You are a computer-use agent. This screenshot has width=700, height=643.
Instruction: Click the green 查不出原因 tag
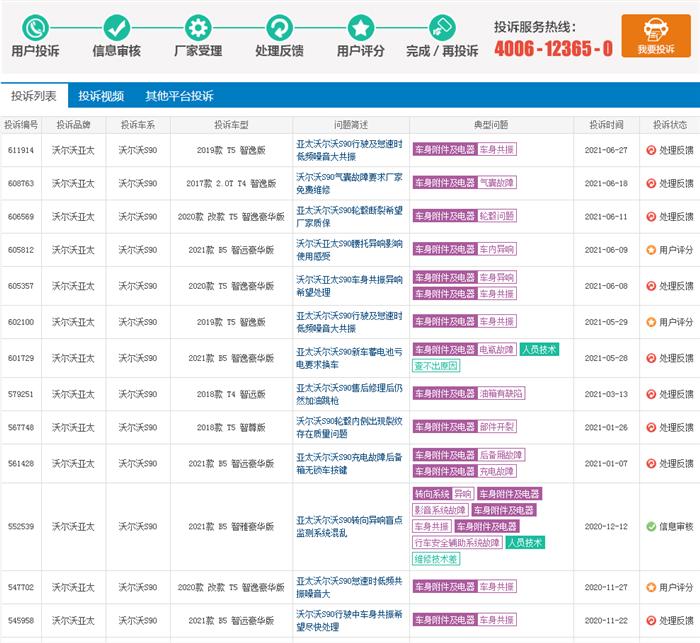coord(436,366)
